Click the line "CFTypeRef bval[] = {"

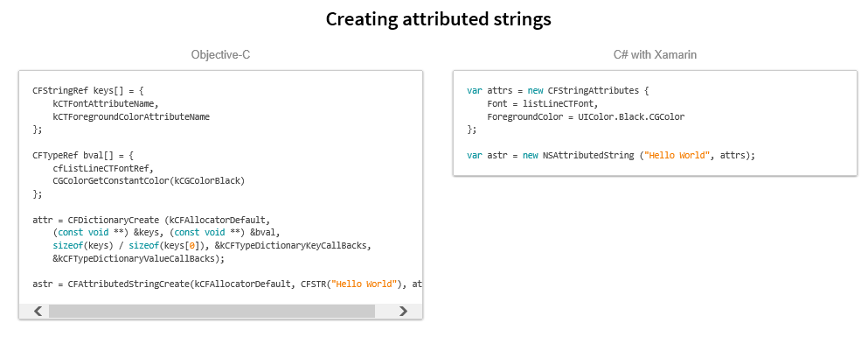click(83, 155)
